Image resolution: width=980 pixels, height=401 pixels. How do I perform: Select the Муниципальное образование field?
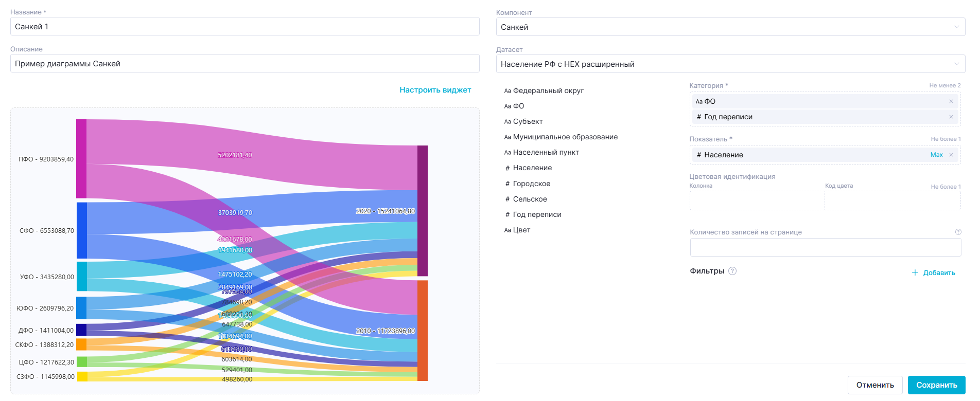click(x=565, y=137)
